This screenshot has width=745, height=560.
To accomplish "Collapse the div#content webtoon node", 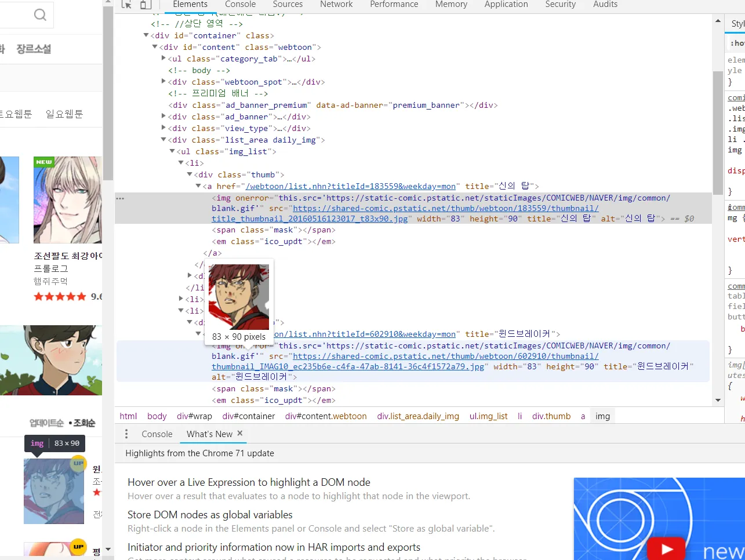I will (155, 47).
